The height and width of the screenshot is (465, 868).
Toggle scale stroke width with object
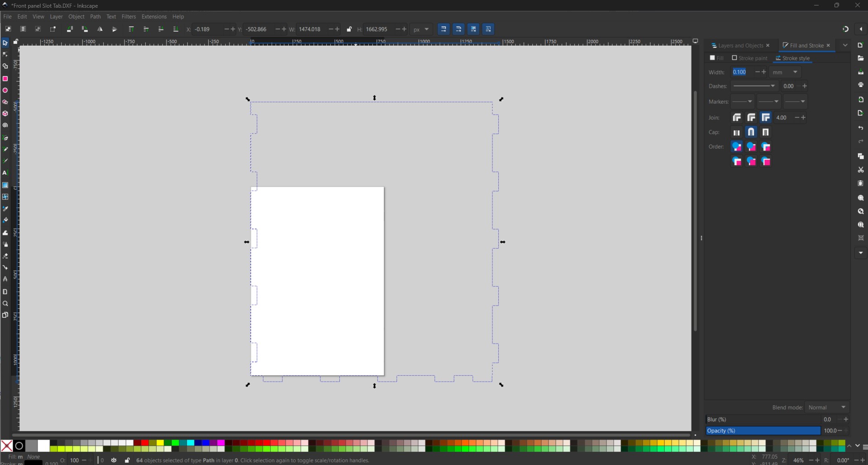pyautogui.click(x=444, y=29)
